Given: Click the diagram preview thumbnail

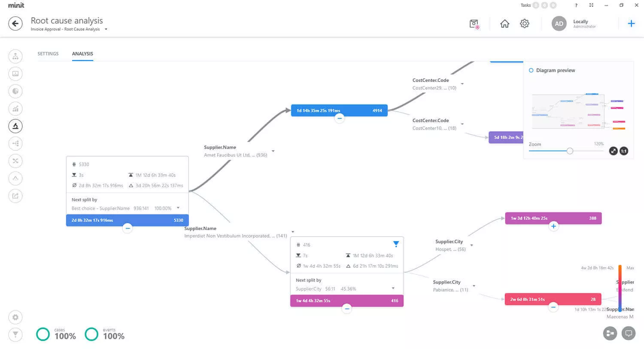Looking at the screenshot, I should pos(578,111).
